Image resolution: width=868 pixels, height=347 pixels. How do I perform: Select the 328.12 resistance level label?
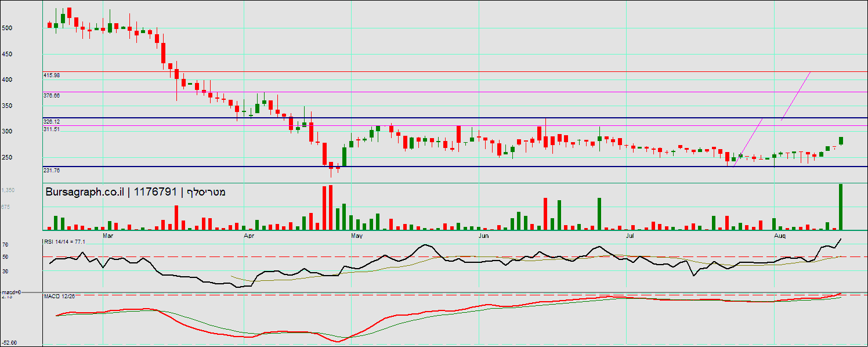pyautogui.click(x=52, y=121)
